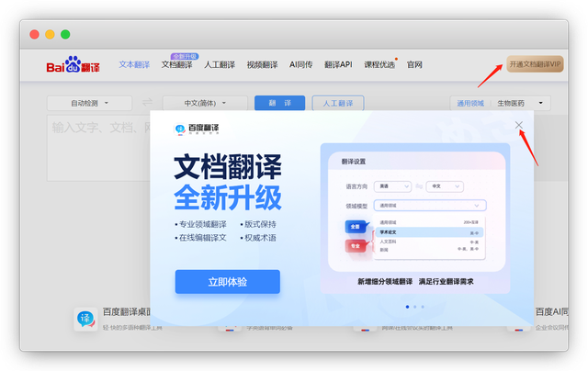
Task: Click the 百度翻译桌面端 app icon
Action: pos(85,319)
